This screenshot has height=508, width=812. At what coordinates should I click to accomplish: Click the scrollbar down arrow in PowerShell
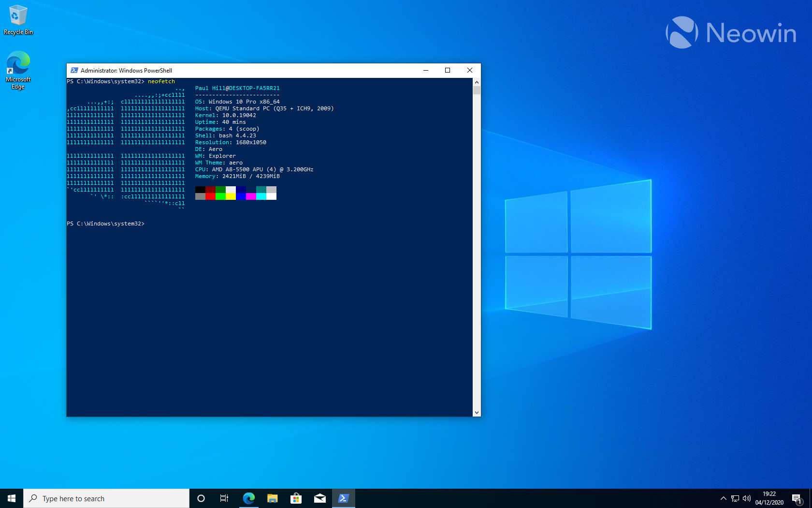click(477, 413)
